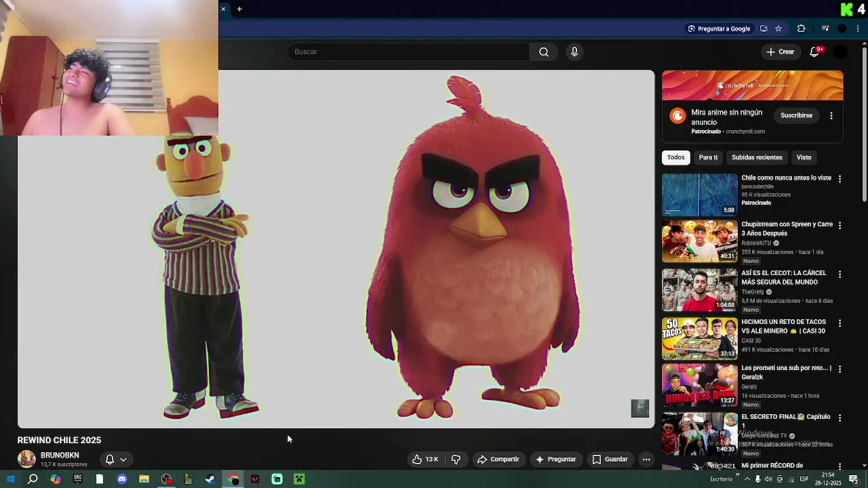Screen dimensions: 868x488
Task: Save the video with Guardar
Action: [x=610, y=459]
